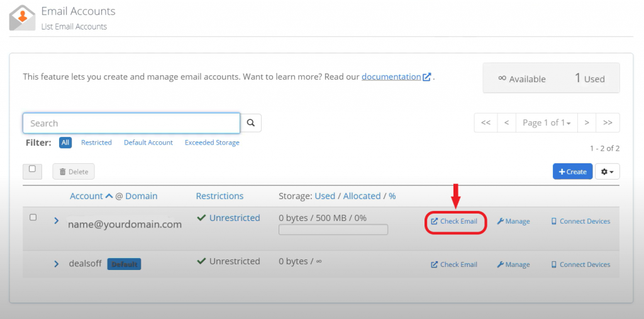
Task: Click the 'List Email Accounts' subtitle
Action: coord(74,26)
